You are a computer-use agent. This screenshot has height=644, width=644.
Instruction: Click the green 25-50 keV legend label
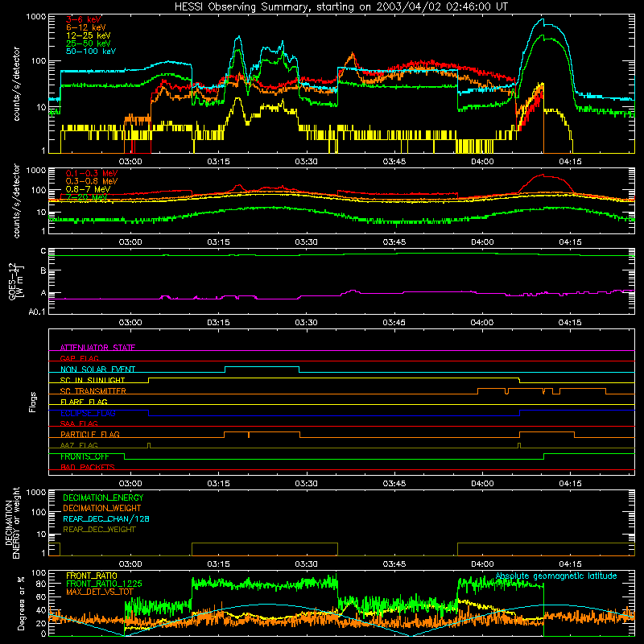click(88, 43)
